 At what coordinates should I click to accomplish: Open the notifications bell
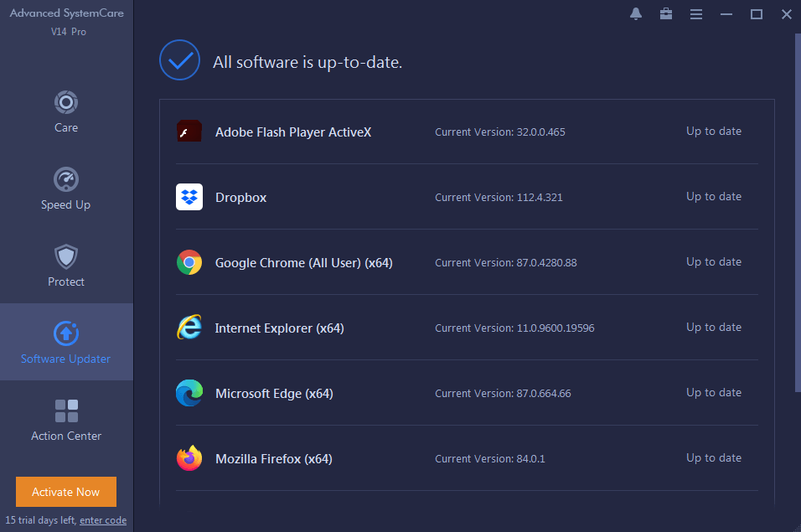pyautogui.click(x=635, y=13)
